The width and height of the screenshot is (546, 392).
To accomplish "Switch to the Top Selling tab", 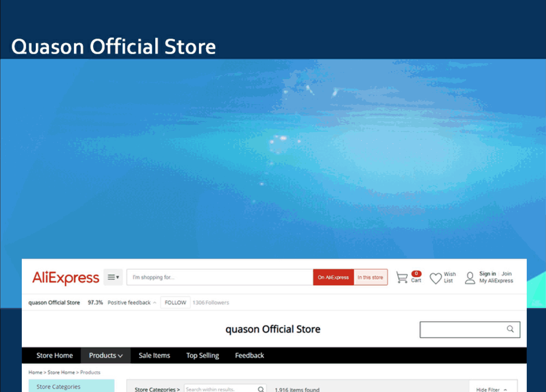I will 202,356.
